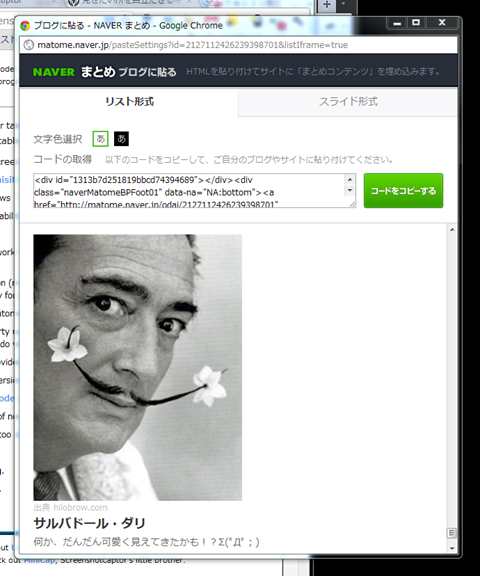Switch to the スライド形式 tab

tap(348, 102)
